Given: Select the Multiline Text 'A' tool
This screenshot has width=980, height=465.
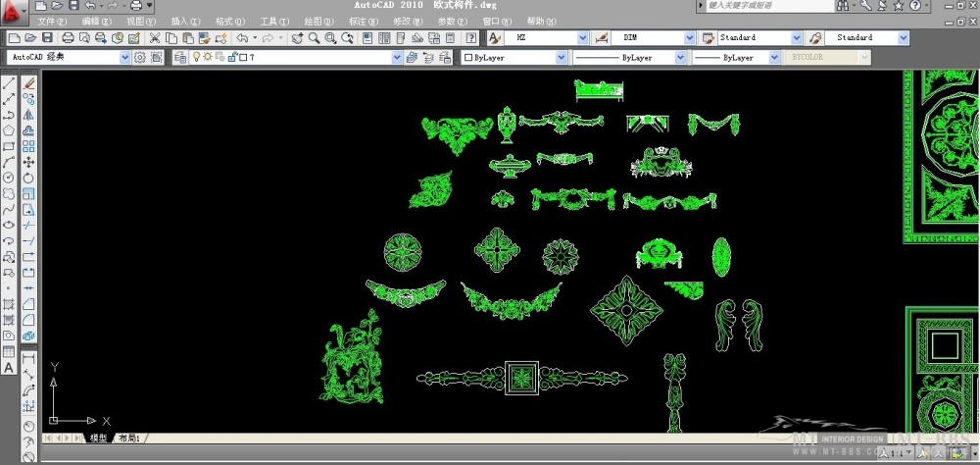Looking at the screenshot, I should (9, 368).
